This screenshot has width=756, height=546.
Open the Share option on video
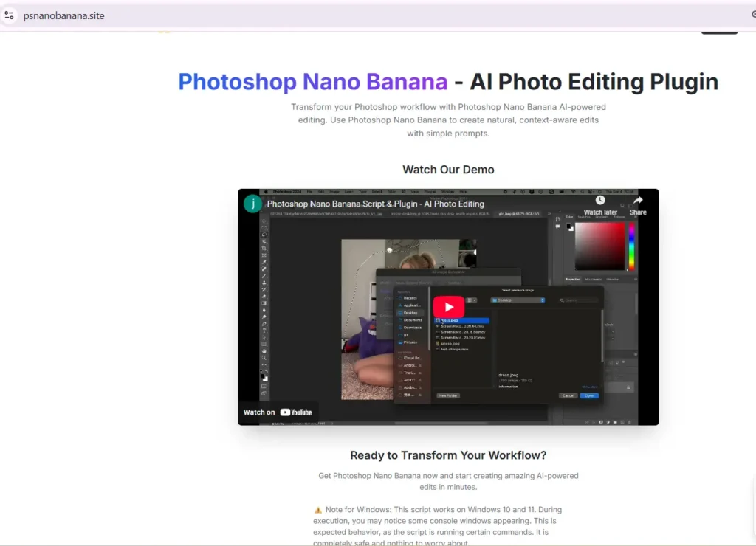(638, 205)
